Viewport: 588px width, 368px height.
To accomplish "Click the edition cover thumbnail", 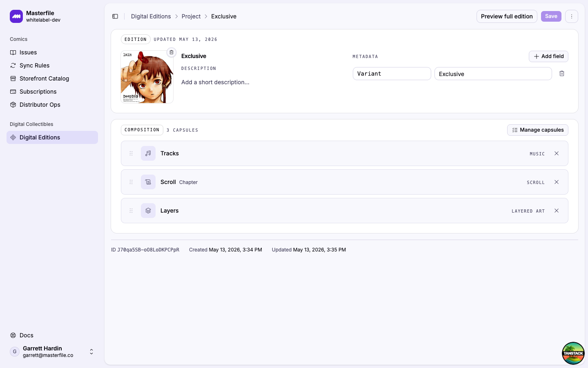I will (147, 77).
